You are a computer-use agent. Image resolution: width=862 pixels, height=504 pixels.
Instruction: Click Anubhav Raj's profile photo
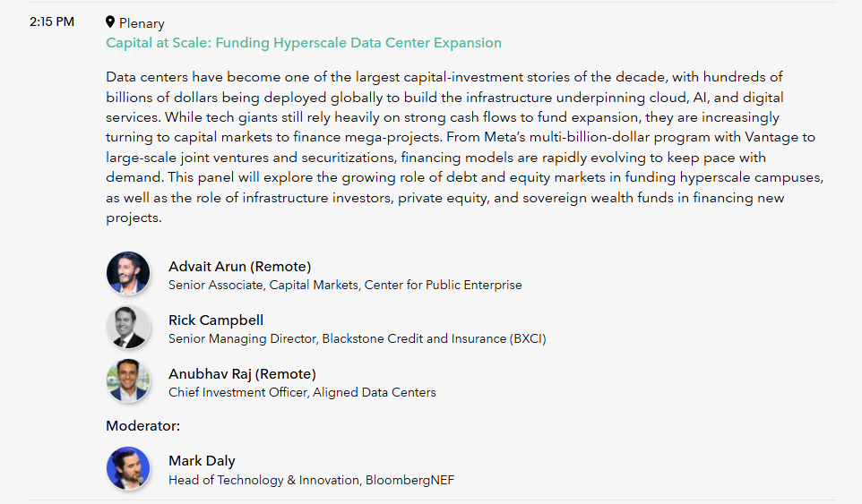click(128, 380)
